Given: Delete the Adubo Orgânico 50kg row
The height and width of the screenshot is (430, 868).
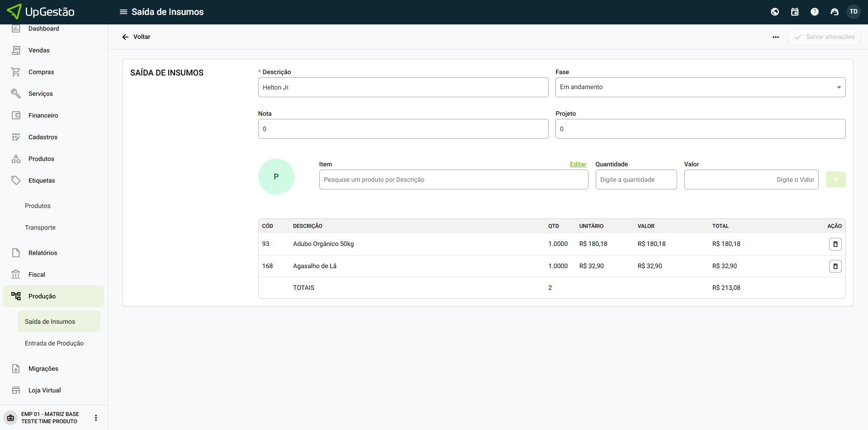Looking at the screenshot, I should 835,244.
